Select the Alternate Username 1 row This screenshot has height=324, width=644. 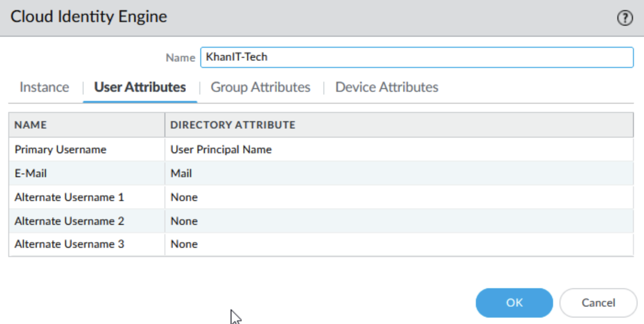[69, 197]
